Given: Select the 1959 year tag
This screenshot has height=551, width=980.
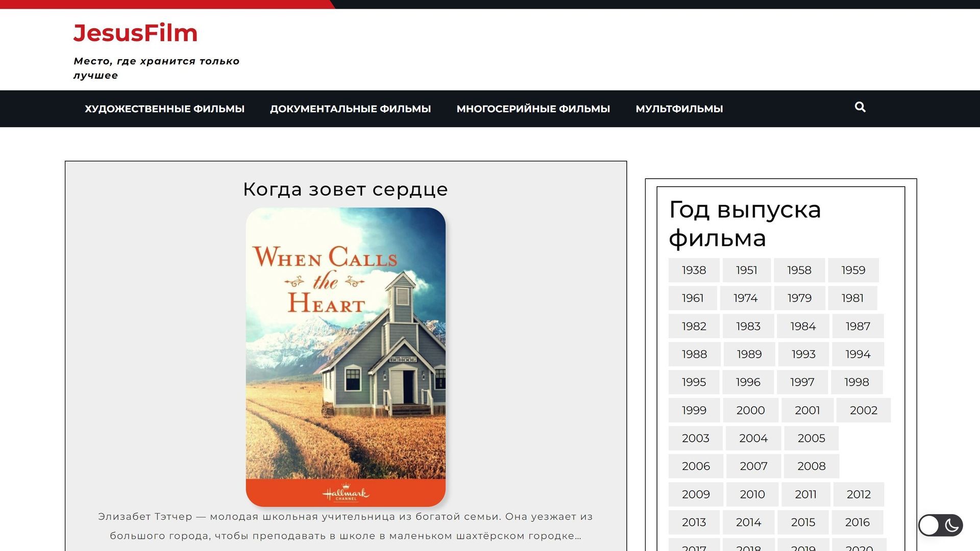Looking at the screenshot, I should coord(853,270).
